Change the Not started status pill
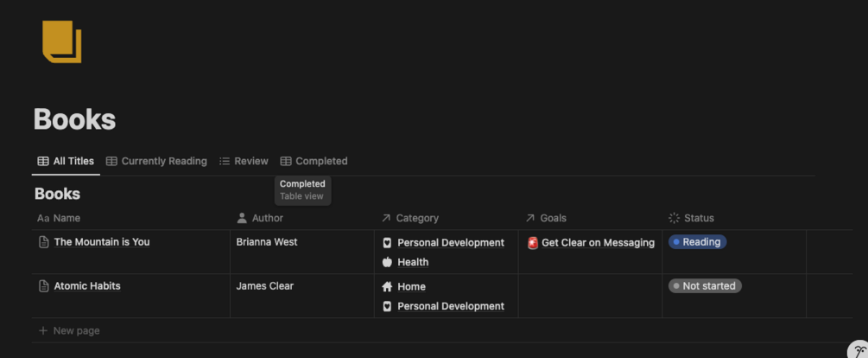 [705, 286]
